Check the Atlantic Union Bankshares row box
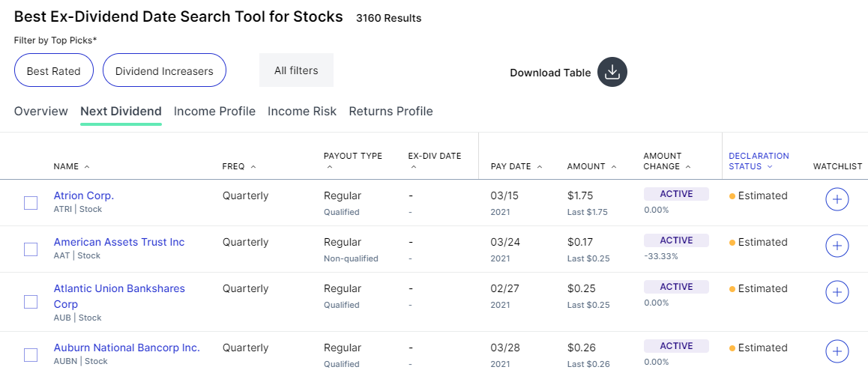The image size is (868, 376). click(31, 302)
